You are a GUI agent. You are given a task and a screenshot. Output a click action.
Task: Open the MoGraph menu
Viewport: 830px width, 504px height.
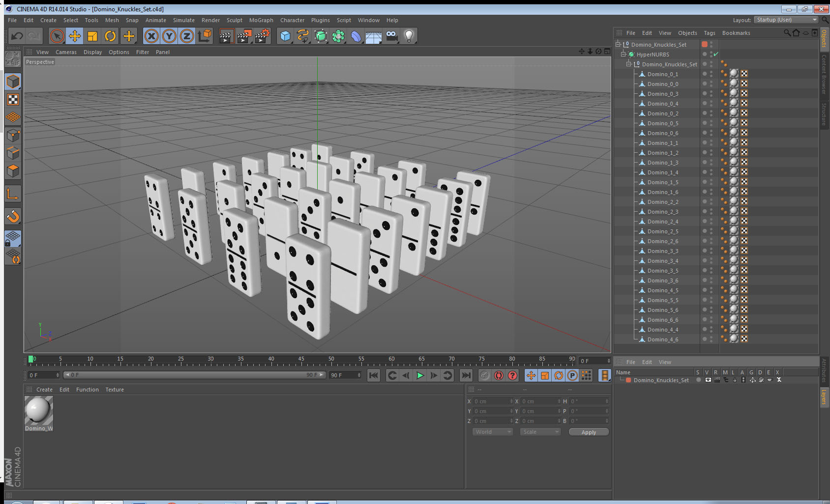[261, 20]
